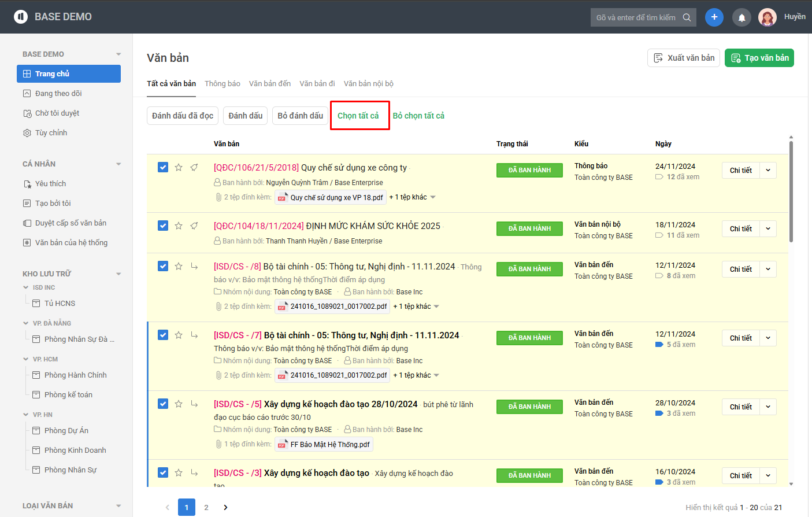Switch to the Văn bản đến tab
The height and width of the screenshot is (517, 812).
pos(270,83)
